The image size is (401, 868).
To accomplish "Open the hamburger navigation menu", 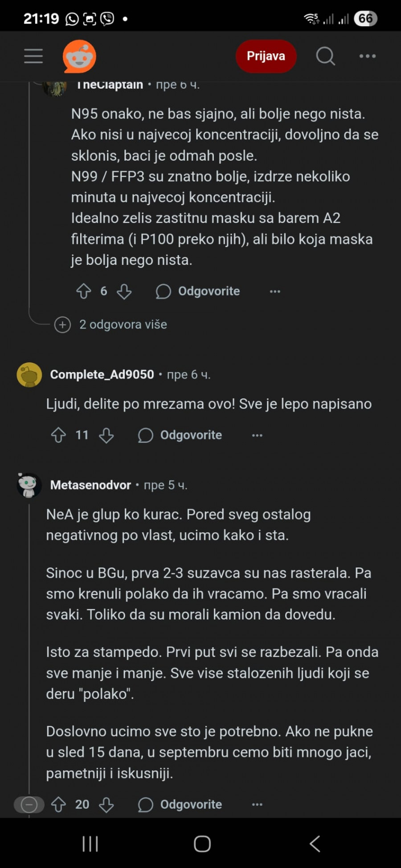I will [33, 56].
